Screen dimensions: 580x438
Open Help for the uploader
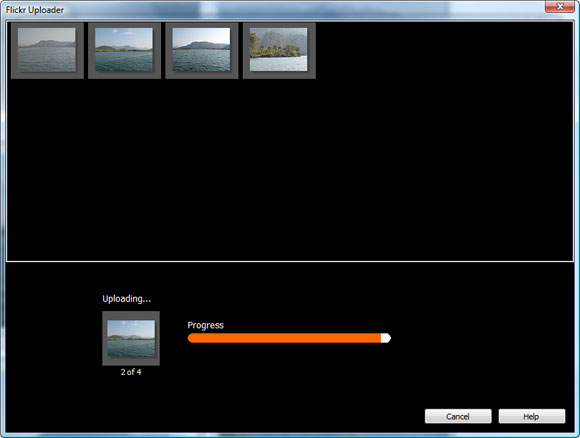point(532,416)
